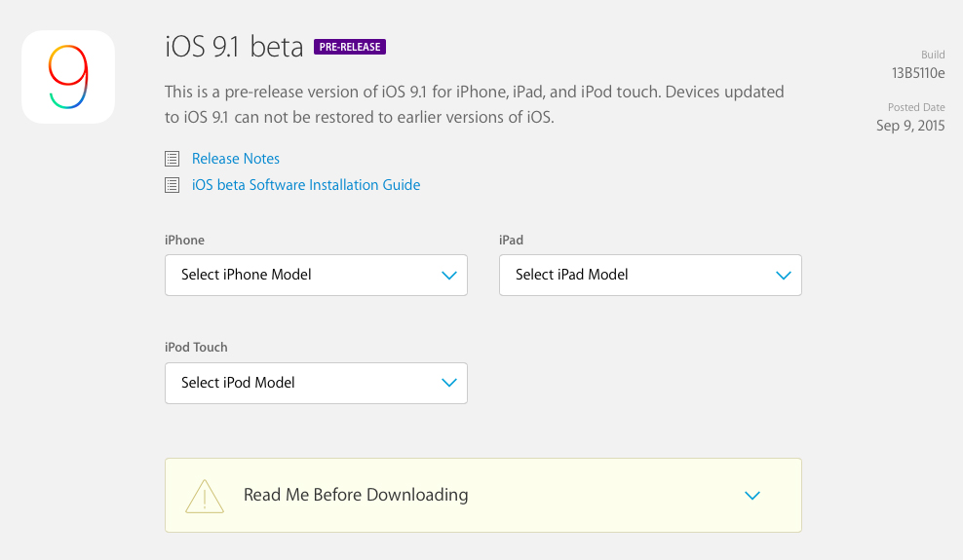The image size is (963, 560).
Task: Click the document icon beside Installation Guide
Action: tap(173, 185)
